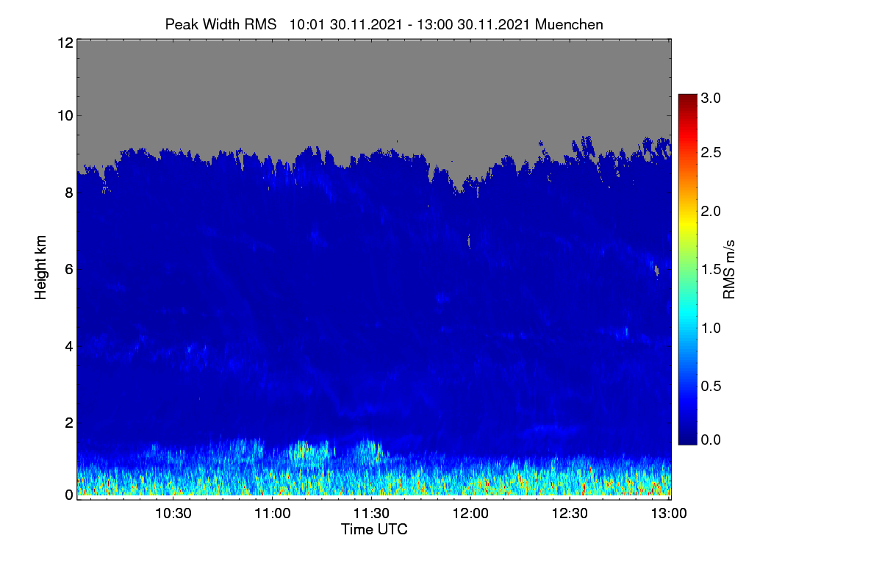
Task: Click the colorbar value 0.0
Action: click(711, 440)
